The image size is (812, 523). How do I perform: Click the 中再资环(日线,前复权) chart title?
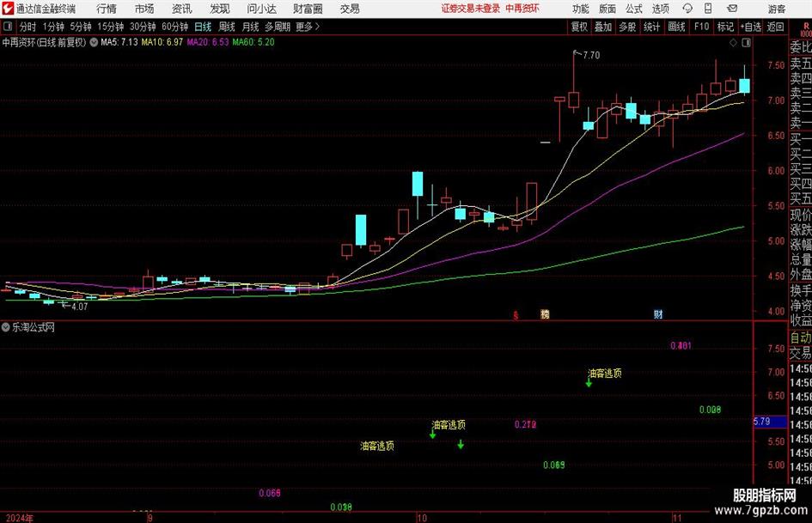point(44,42)
